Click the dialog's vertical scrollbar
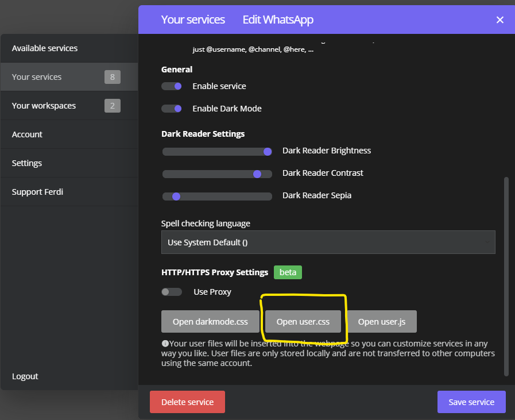The height and width of the screenshot is (420, 515). click(506, 276)
